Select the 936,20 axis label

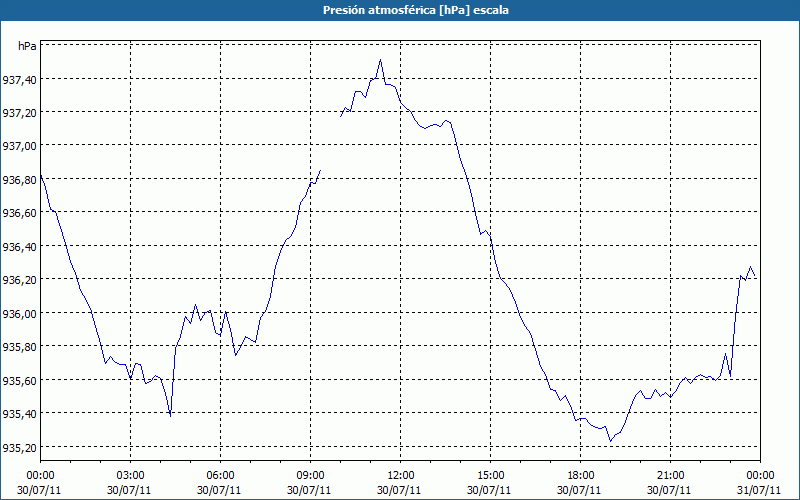(19, 280)
